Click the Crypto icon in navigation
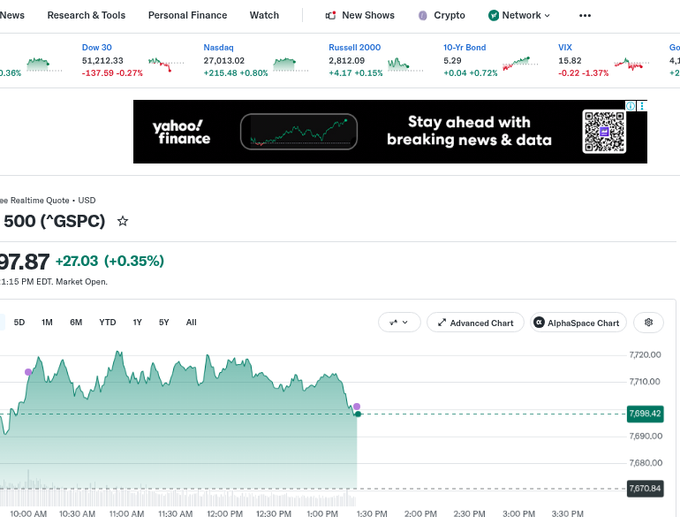Image resolution: width=680 pixels, height=517 pixels. 422,16
